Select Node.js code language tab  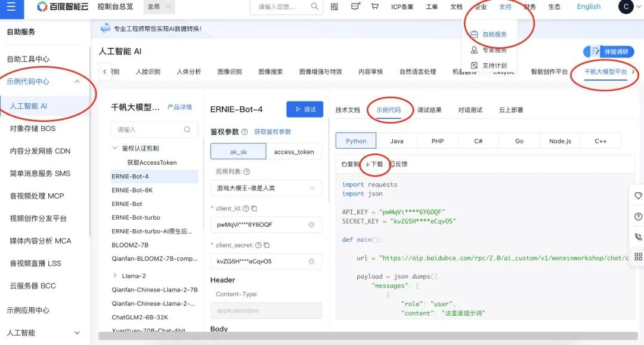[x=560, y=141]
